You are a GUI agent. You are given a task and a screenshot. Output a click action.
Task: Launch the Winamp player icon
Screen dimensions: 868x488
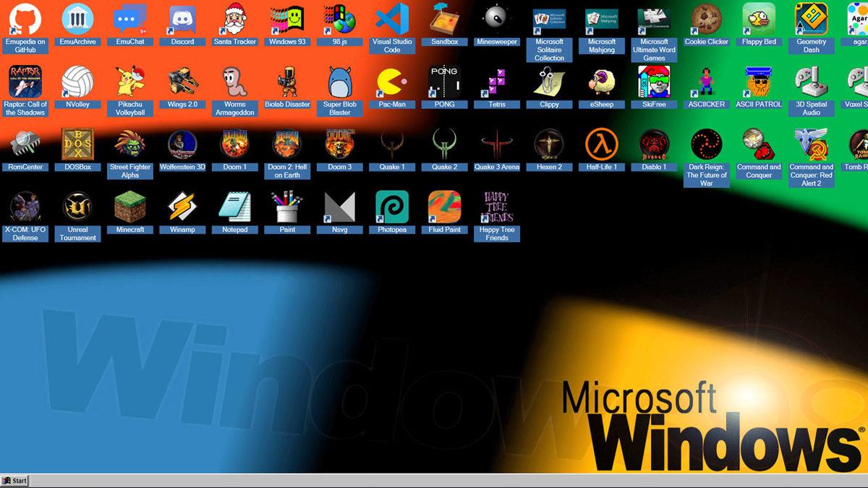[x=182, y=207]
